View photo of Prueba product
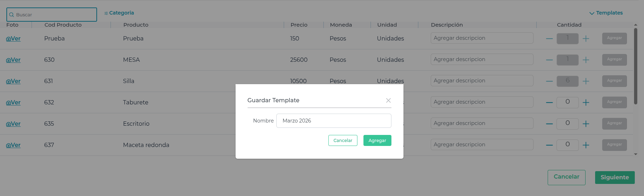 (13, 39)
